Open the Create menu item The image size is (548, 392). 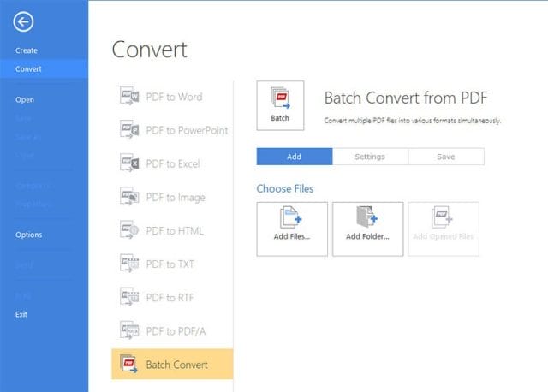tap(27, 50)
